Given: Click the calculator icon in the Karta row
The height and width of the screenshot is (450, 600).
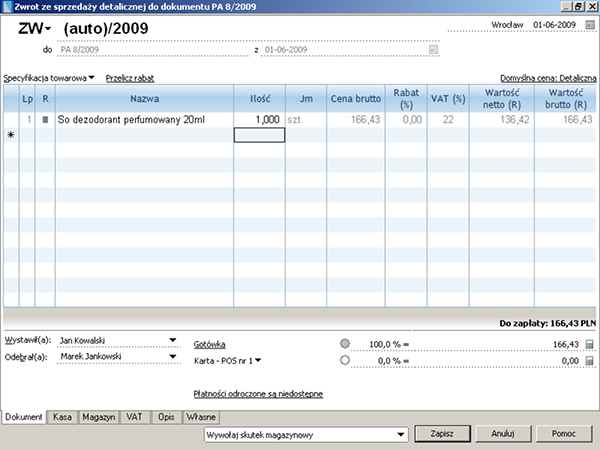Looking at the screenshot, I should coord(589,361).
